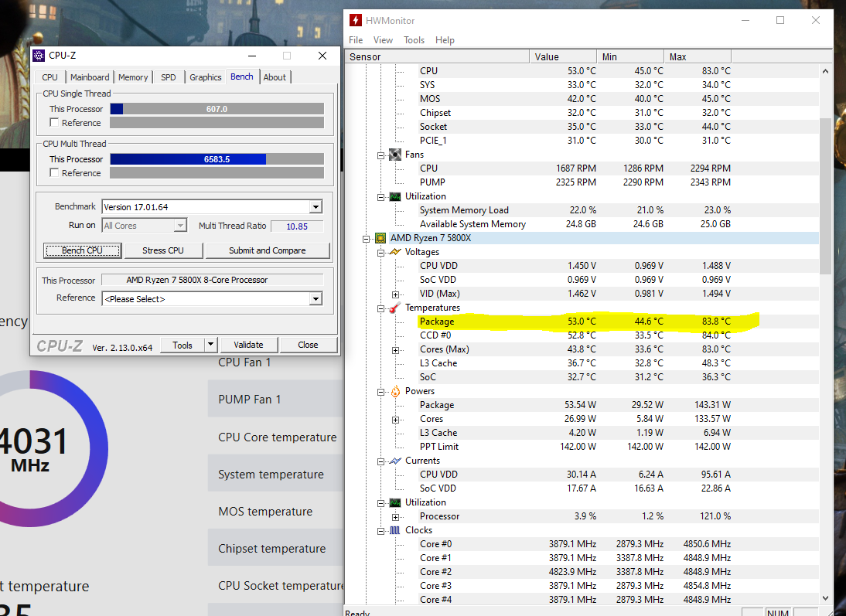The width and height of the screenshot is (846, 616).
Task: Switch to the About tab
Action: pos(275,77)
